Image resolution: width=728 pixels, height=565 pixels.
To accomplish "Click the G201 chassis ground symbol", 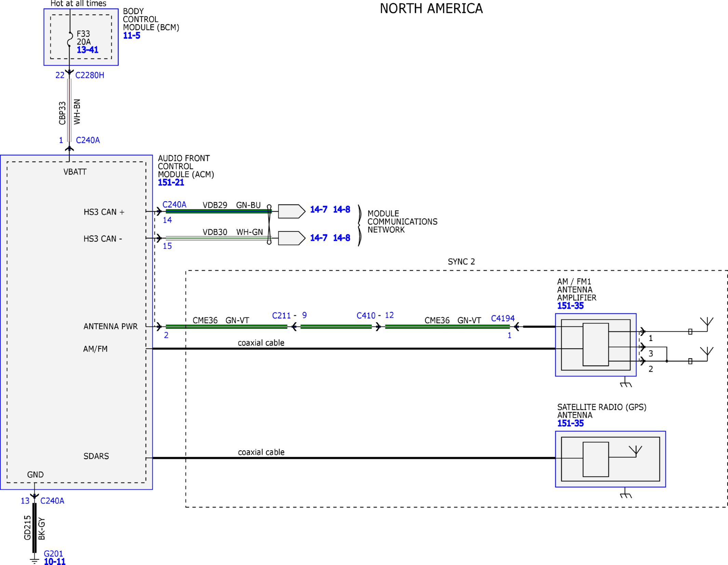I will coord(34,560).
